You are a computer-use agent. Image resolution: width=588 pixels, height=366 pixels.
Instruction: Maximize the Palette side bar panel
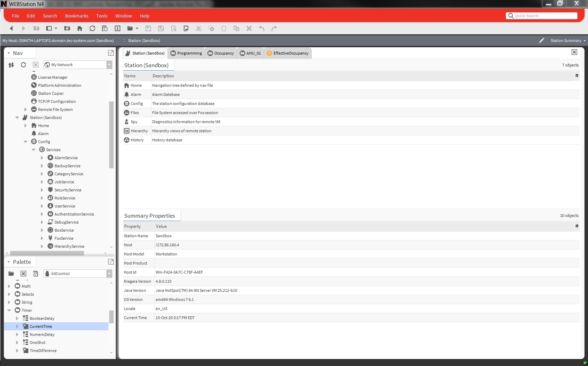click(111, 262)
